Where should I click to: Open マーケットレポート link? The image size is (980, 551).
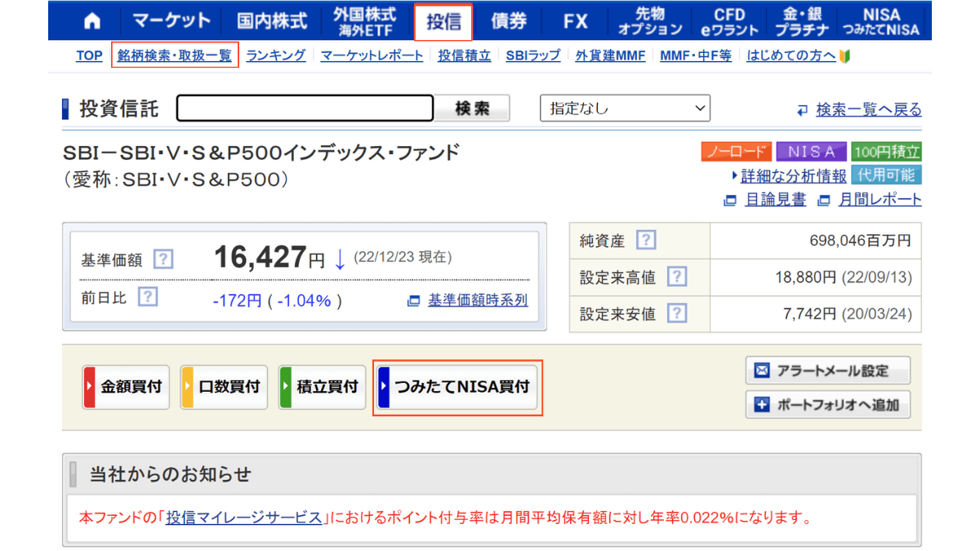[x=372, y=56]
